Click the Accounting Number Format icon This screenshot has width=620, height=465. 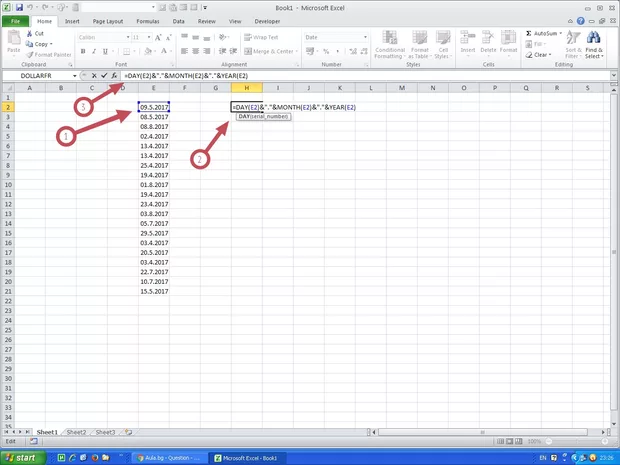click(x=310, y=51)
